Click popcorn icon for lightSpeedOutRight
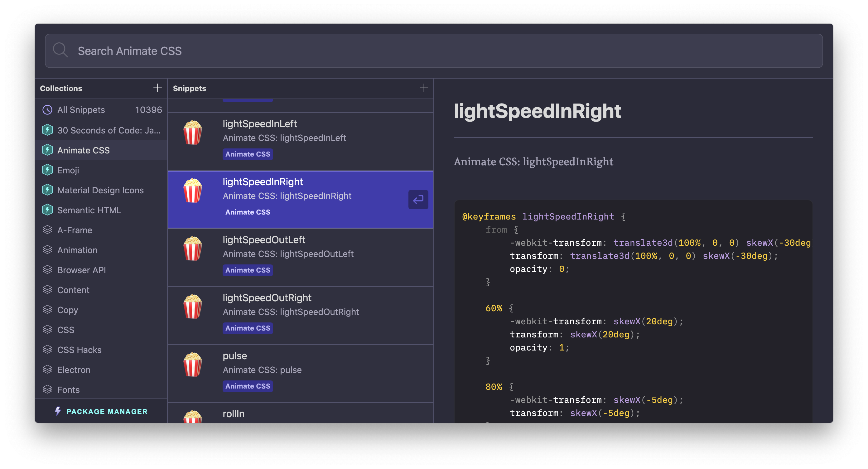 pyautogui.click(x=193, y=306)
